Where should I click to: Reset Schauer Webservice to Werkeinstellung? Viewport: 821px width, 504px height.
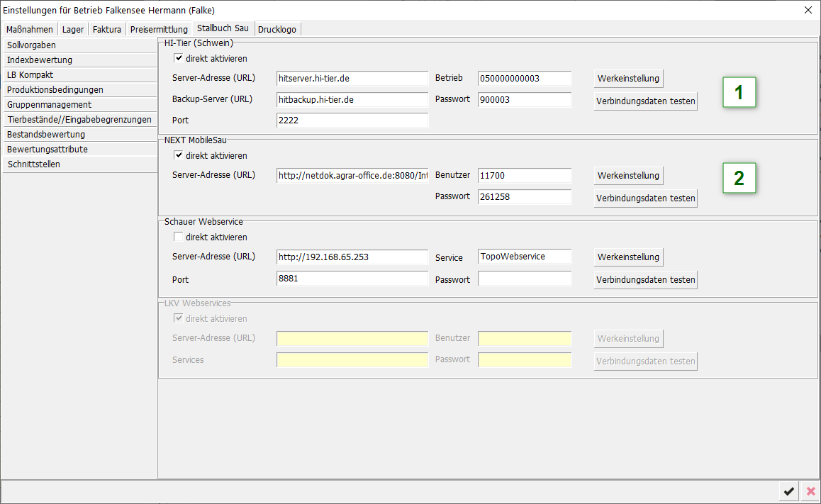(628, 257)
